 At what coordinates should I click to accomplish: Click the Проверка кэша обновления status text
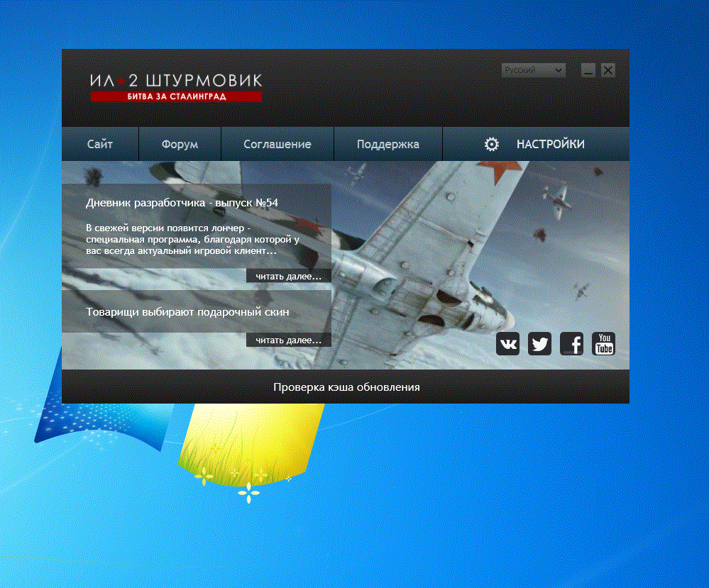click(346, 387)
